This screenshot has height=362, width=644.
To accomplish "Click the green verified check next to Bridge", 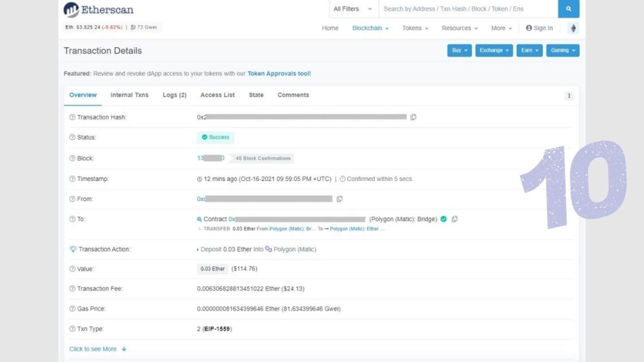I will pyautogui.click(x=443, y=219).
